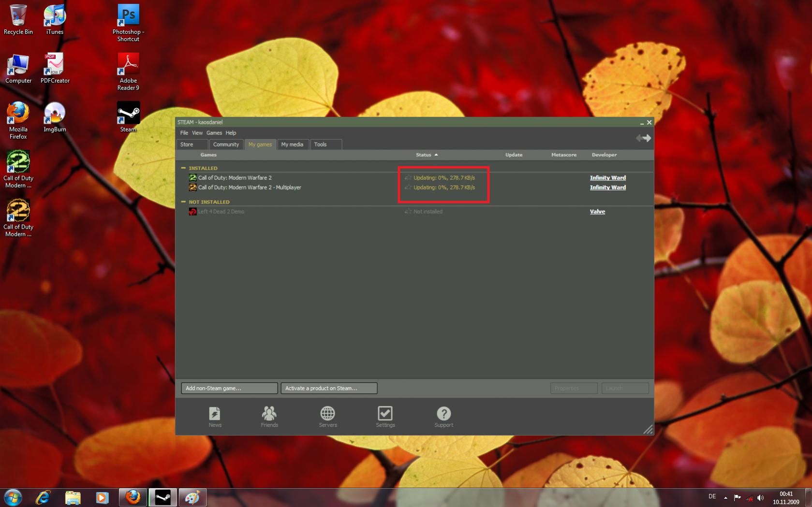Screen dimensions: 812x507
Task: Sort by the Developer column header
Action: pos(604,155)
